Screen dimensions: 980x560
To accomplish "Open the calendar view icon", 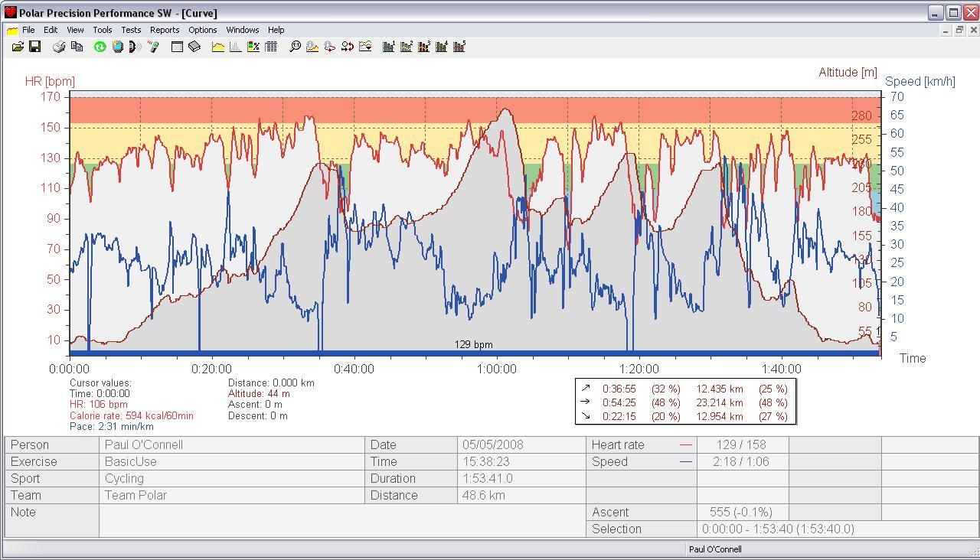I will coord(177,47).
